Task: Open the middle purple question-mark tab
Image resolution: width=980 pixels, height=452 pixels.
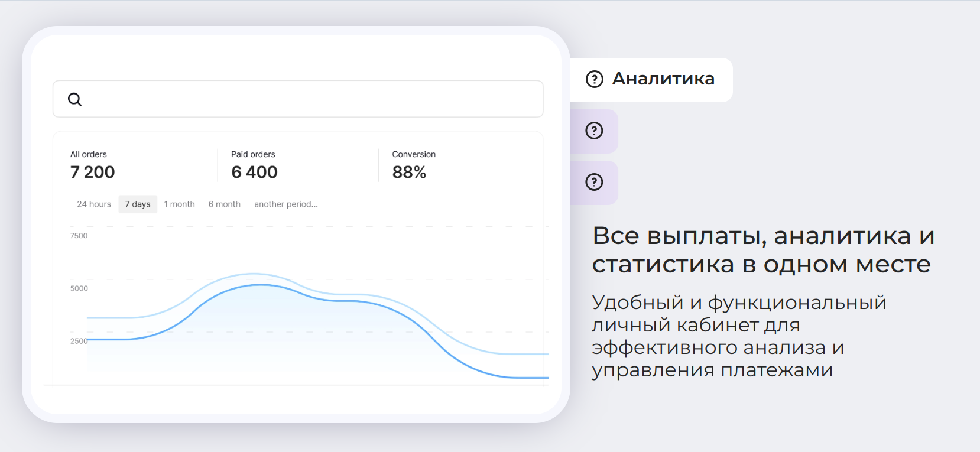Action: (594, 131)
